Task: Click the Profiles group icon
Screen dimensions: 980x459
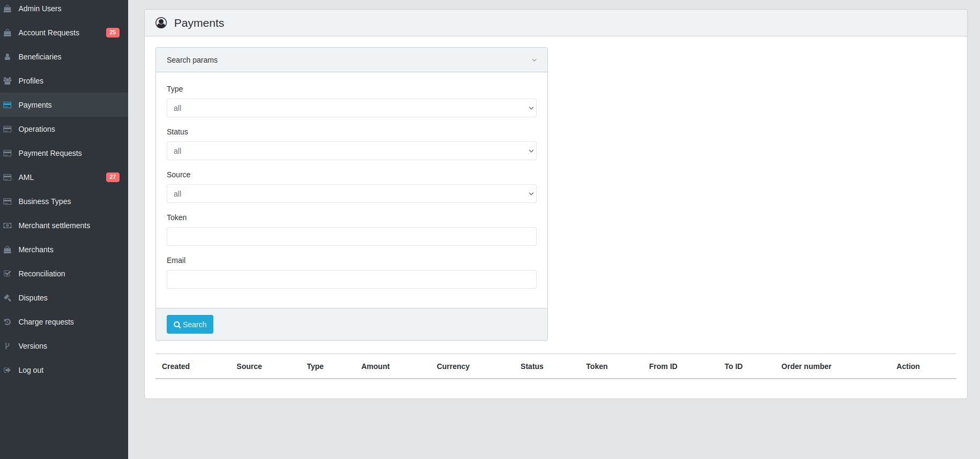Action: 8,81
